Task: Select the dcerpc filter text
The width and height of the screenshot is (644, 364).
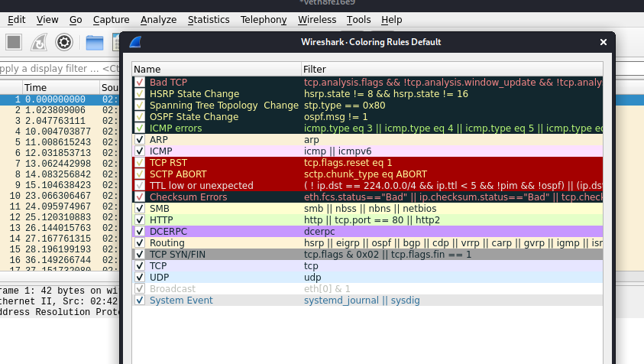Action: point(319,232)
